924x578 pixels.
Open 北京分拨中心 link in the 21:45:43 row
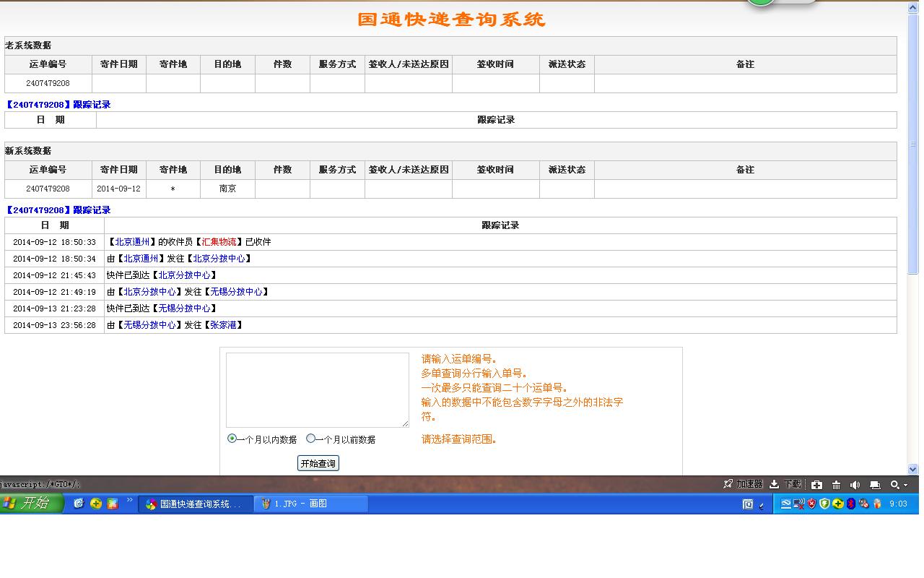tap(184, 275)
